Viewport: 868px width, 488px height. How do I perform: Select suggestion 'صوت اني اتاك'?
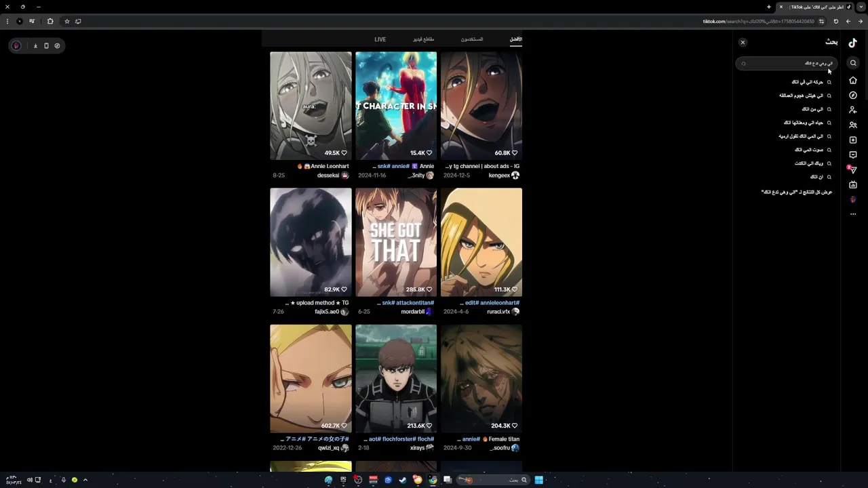point(809,150)
